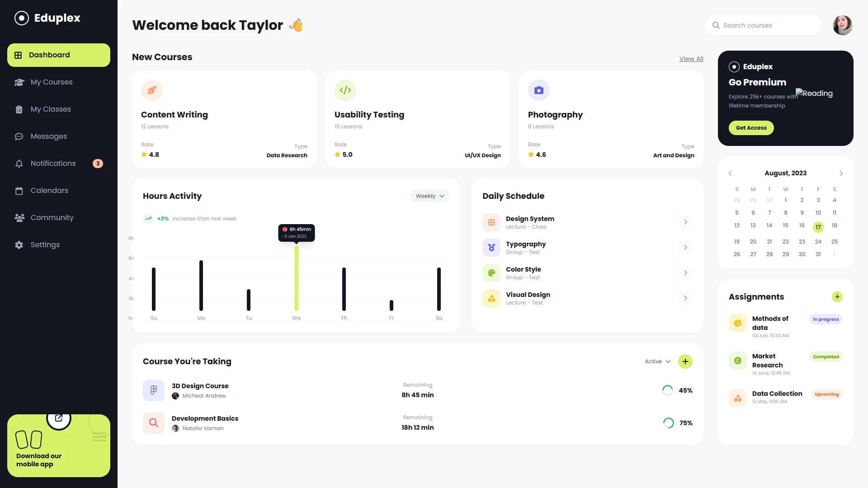Select the Notifications bell icon
Screen dimensions: 868x488
(x=19, y=163)
